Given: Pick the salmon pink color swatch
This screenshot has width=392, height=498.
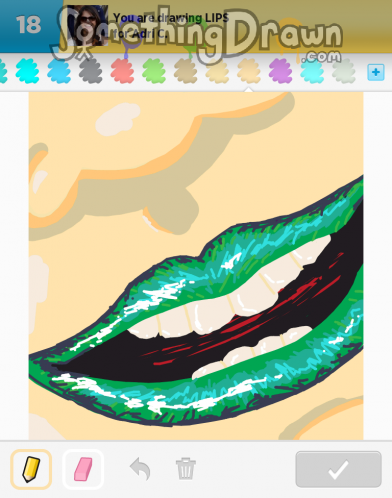Looking at the screenshot, I should pos(122,71).
